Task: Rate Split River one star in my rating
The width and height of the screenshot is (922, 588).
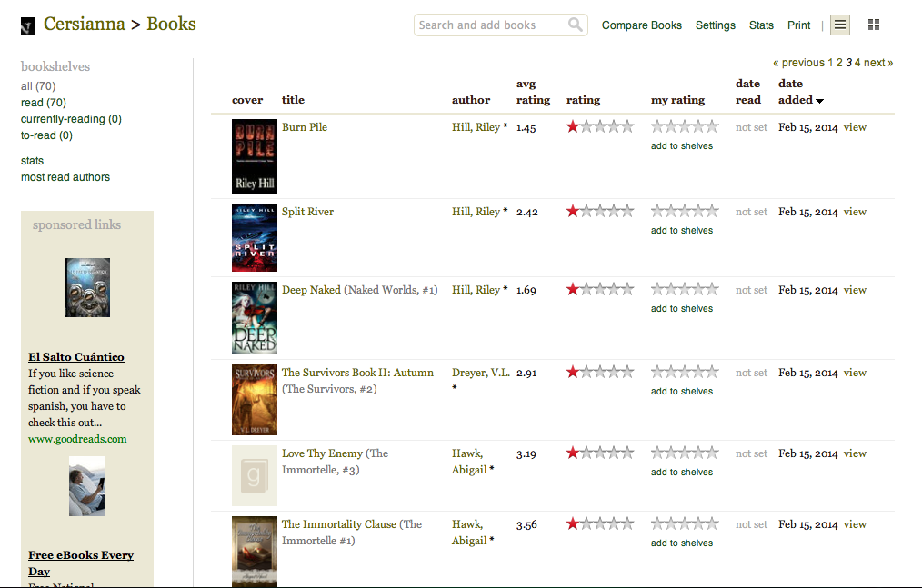Action: pos(657,212)
